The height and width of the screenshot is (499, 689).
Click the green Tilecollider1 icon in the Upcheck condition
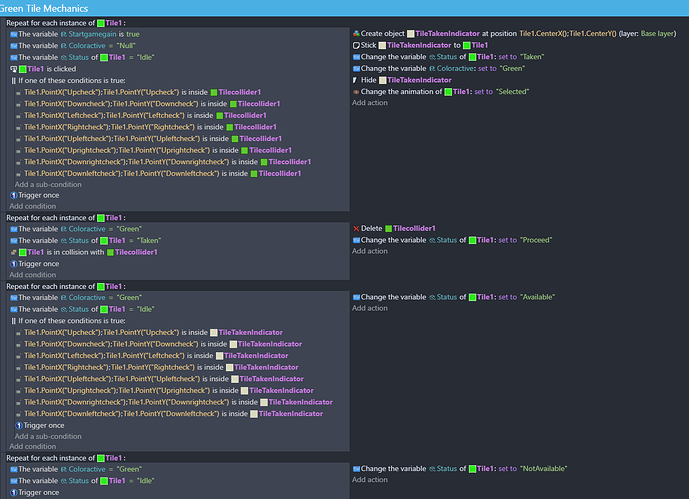click(214, 92)
